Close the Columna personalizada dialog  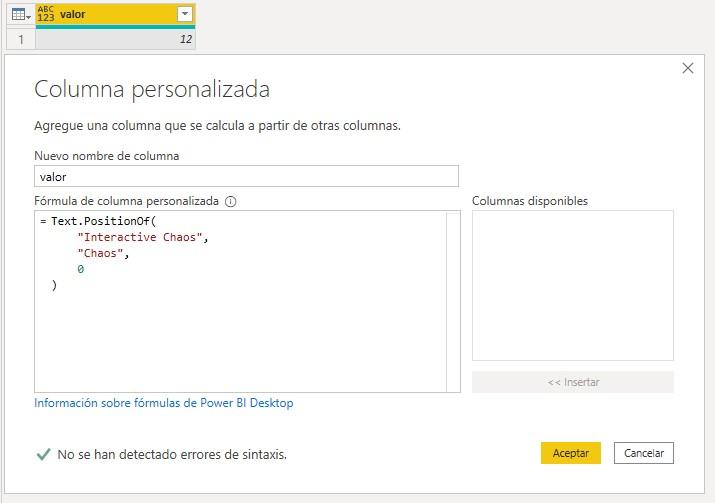point(688,68)
